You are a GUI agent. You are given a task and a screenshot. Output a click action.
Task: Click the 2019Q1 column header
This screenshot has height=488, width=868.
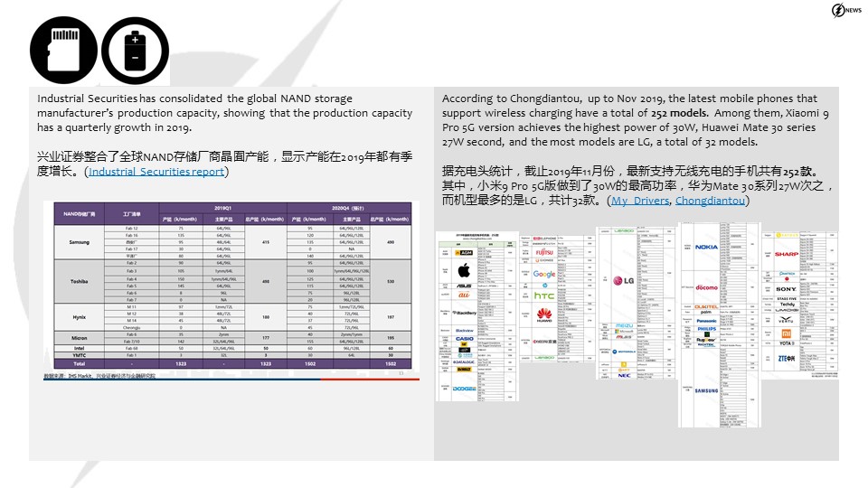coord(222,208)
